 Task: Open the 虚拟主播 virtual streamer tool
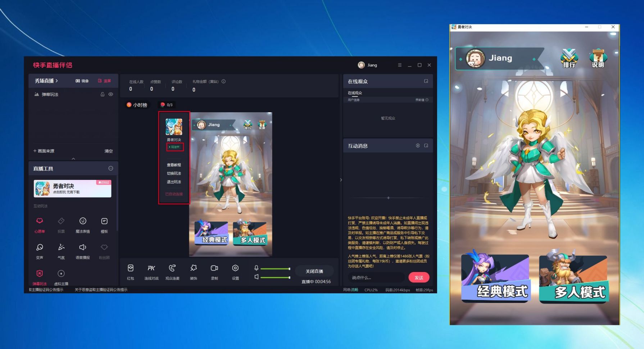click(x=61, y=277)
